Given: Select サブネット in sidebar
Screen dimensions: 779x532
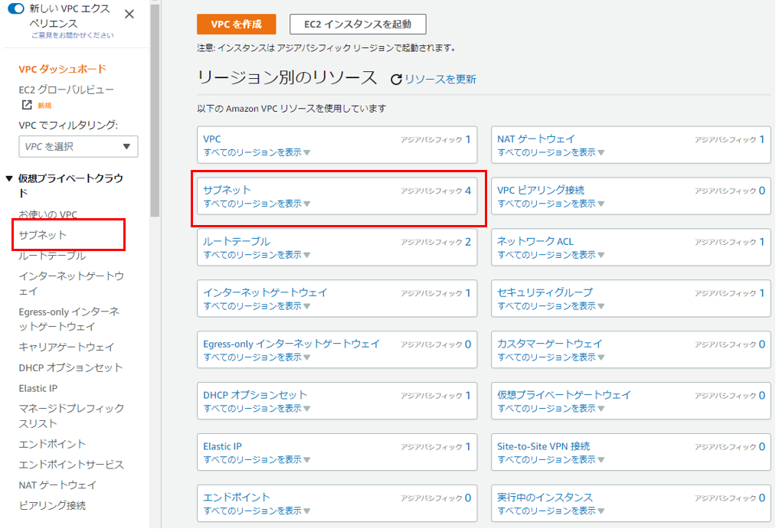Looking at the screenshot, I should [x=43, y=235].
